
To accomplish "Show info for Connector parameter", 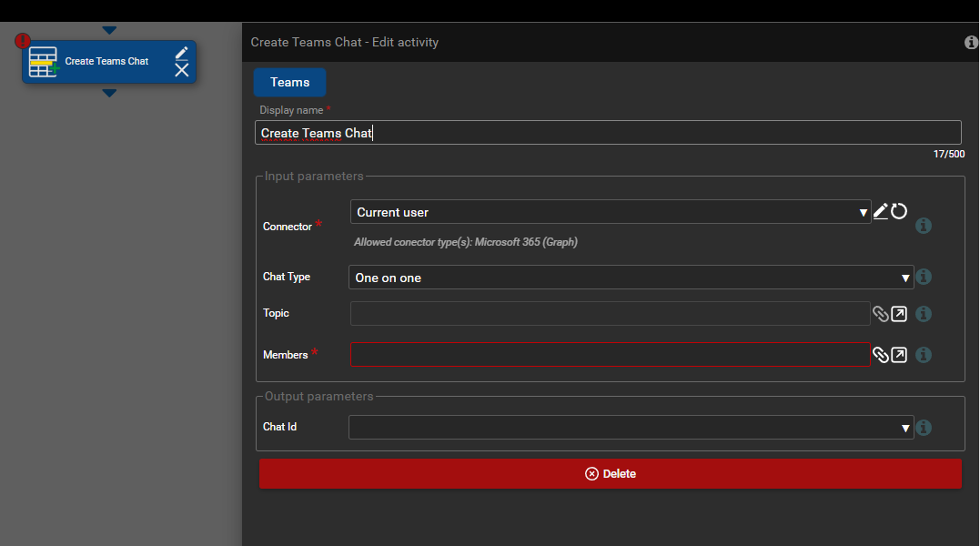I will tap(924, 226).
